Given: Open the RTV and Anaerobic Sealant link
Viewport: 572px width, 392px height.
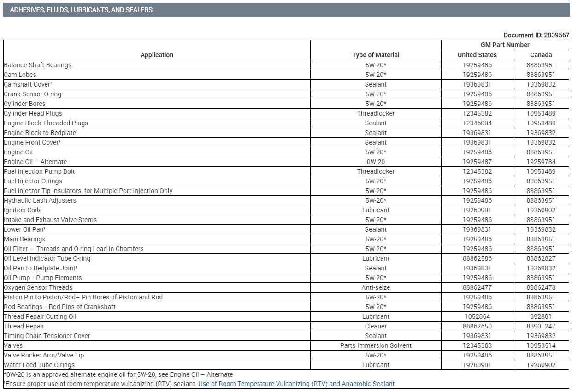Looking at the screenshot, I should point(296,384).
